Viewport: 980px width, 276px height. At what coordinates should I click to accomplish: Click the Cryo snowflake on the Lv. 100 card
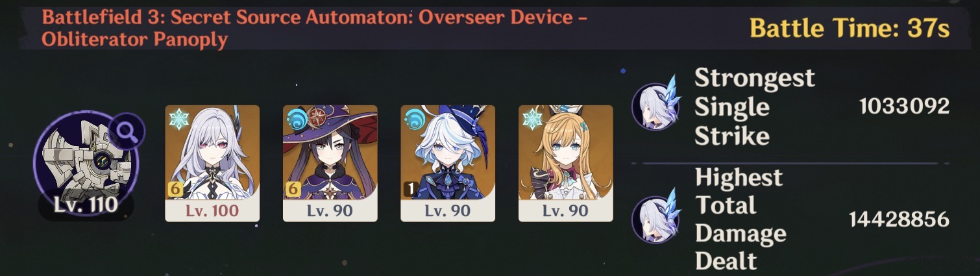178,119
